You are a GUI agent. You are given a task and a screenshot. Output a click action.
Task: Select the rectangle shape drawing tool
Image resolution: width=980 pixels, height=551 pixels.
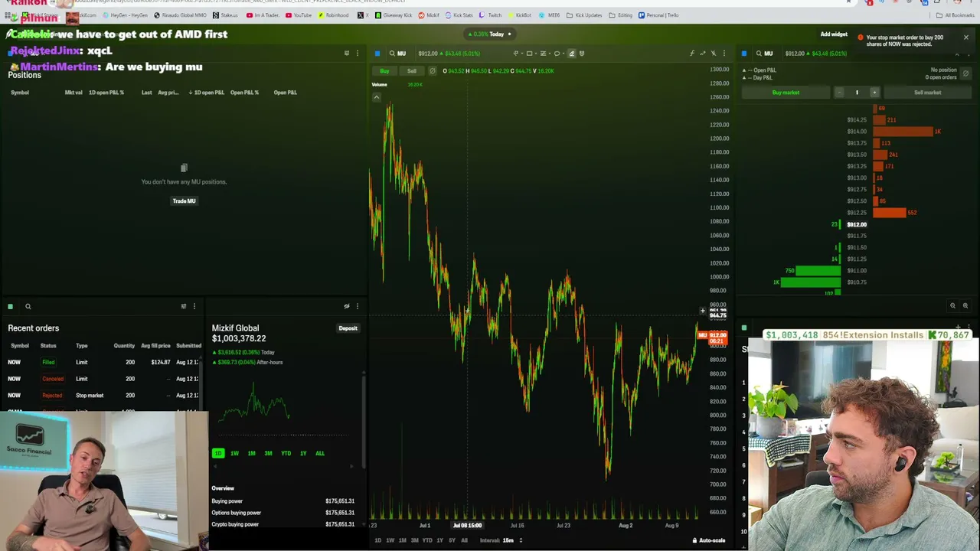(529, 54)
